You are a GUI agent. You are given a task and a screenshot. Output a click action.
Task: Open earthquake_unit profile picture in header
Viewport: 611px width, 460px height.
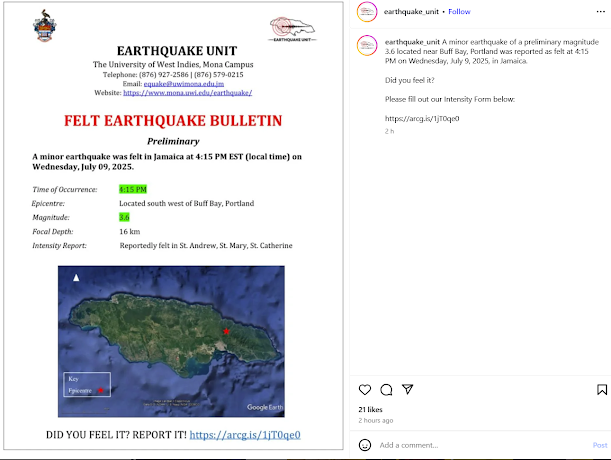click(x=367, y=12)
